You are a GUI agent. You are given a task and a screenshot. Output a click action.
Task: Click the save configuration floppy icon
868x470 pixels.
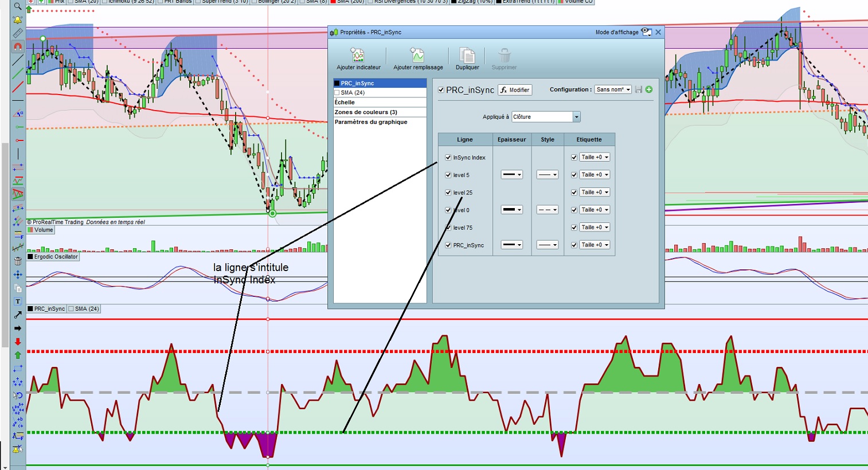(x=639, y=89)
